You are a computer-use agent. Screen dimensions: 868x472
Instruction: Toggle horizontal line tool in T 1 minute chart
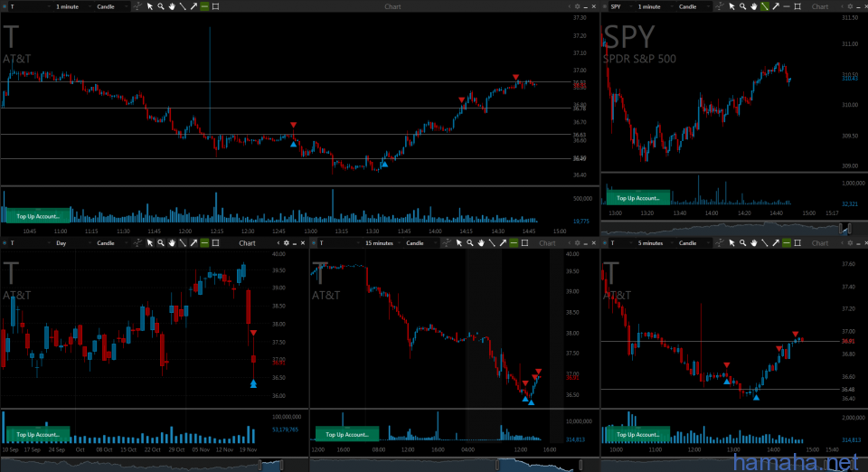click(x=205, y=6)
